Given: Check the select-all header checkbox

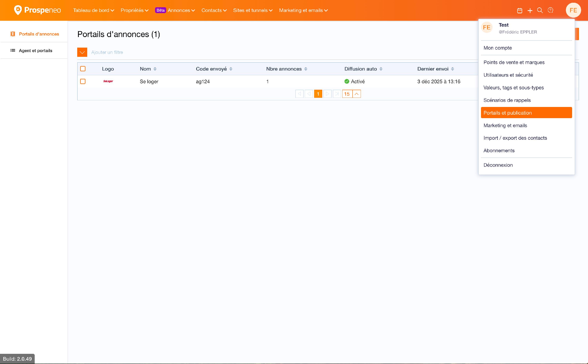Looking at the screenshot, I should click(x=83, y=69).
